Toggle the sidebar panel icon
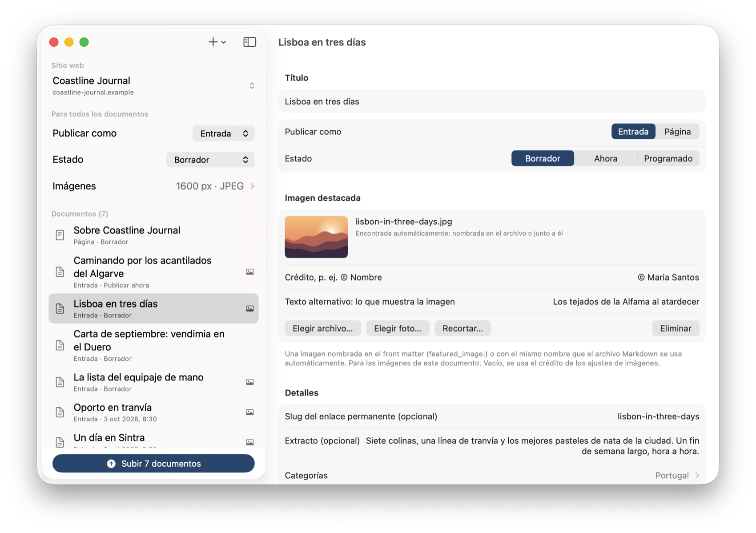 pyautogui.click(x=249, y=42)
